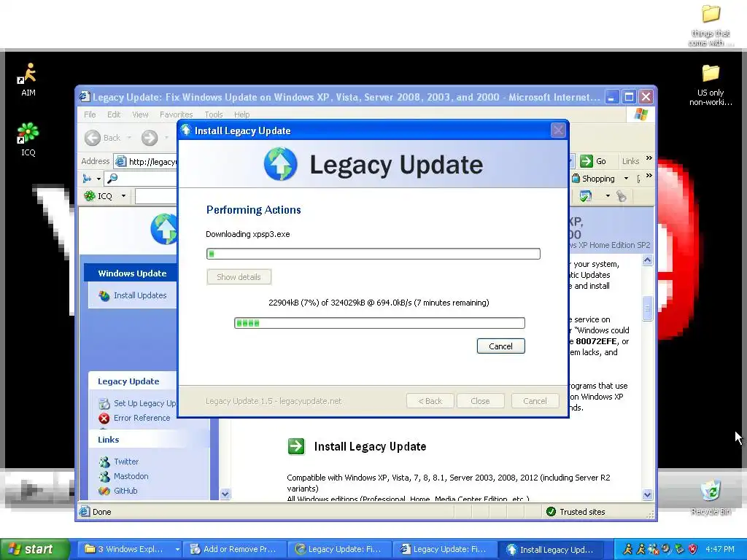Expand the 3 Windows Explorer taskbar group arrow

[177, 550]
